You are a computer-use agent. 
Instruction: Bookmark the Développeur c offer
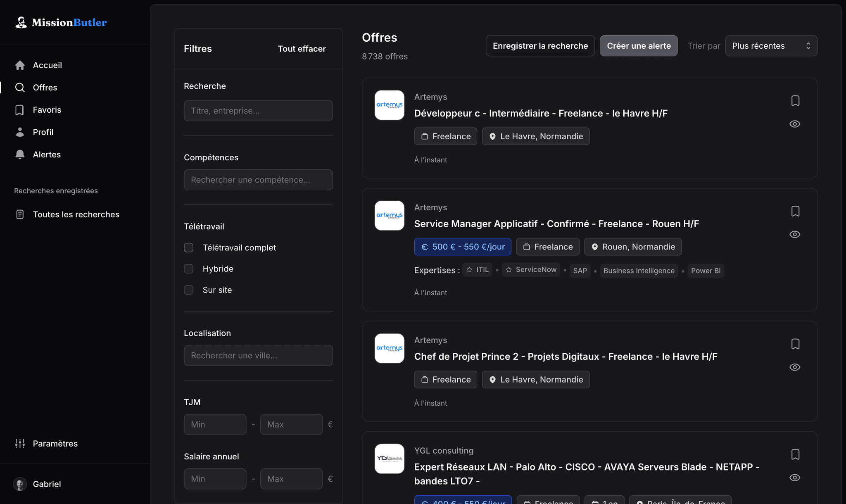click(x=795, y=101)
